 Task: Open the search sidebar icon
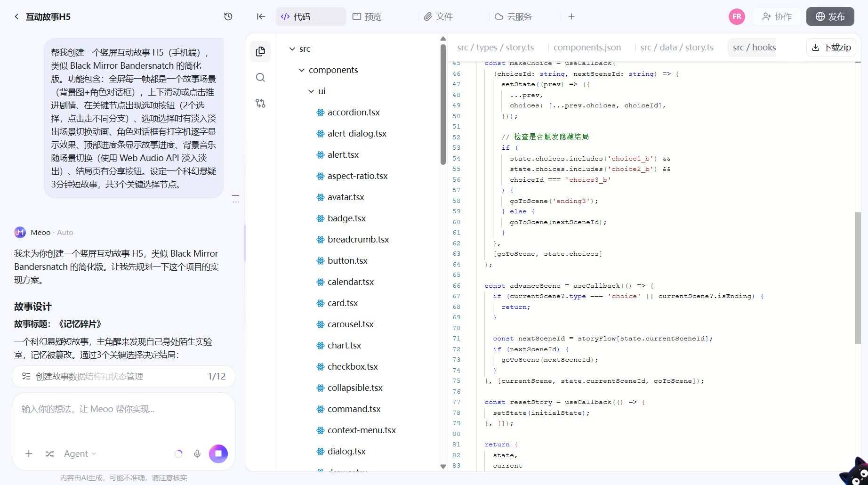click(260, 77)
